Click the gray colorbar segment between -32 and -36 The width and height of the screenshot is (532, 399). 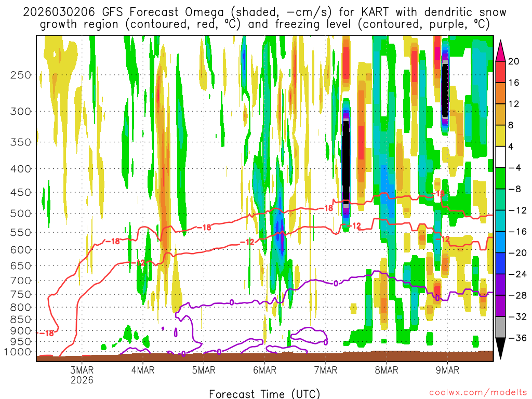[x=500, y=327]
